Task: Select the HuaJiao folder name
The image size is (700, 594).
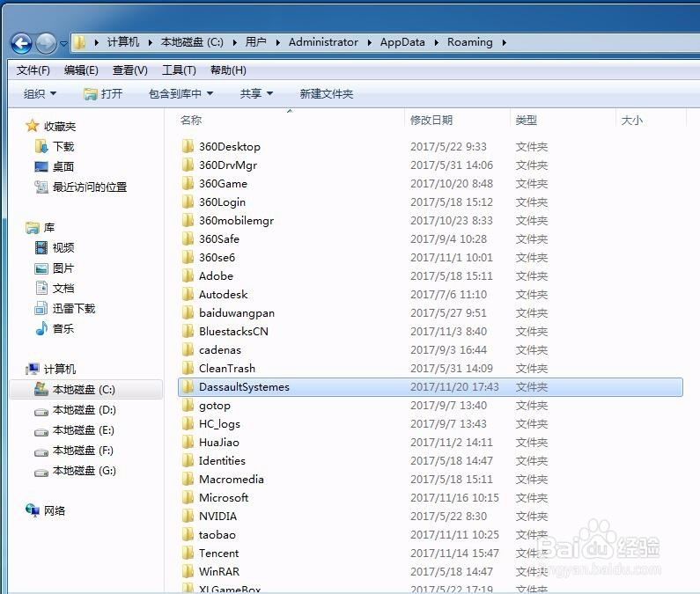Action: click(x=218, y=443)
